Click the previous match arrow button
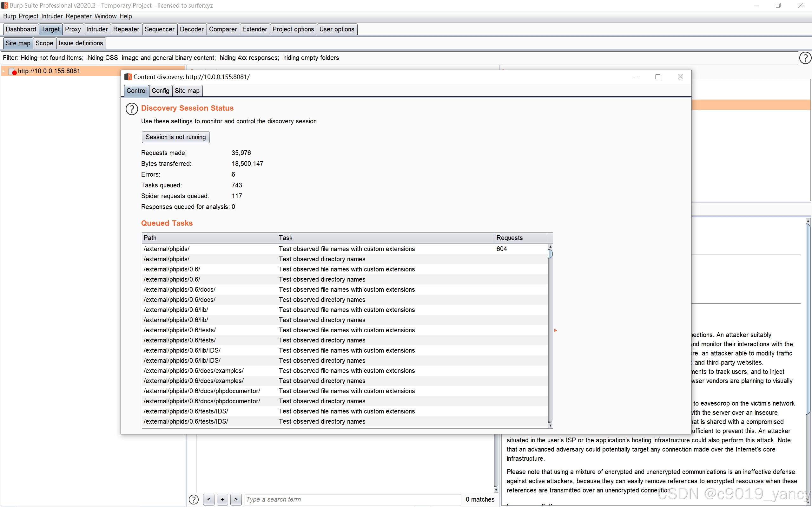The image size is (812, 507). click(x=209, y=499)
